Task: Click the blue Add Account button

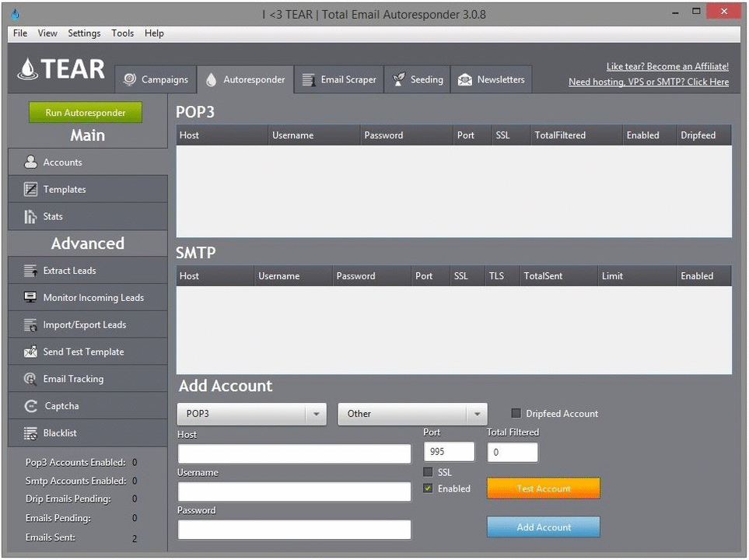Action: pos(544,527)
